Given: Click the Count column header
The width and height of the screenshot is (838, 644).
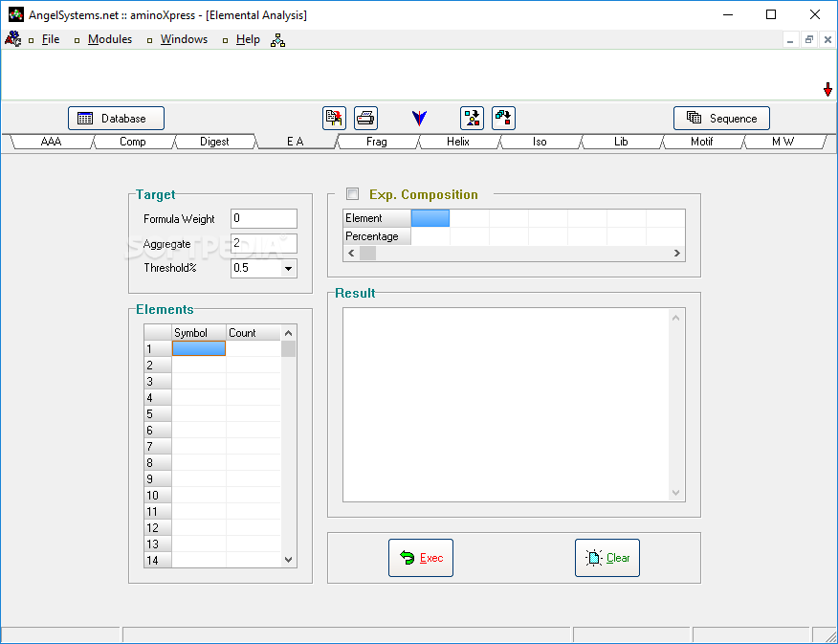Looking at the screenshot, I should (x=254, y=332).
